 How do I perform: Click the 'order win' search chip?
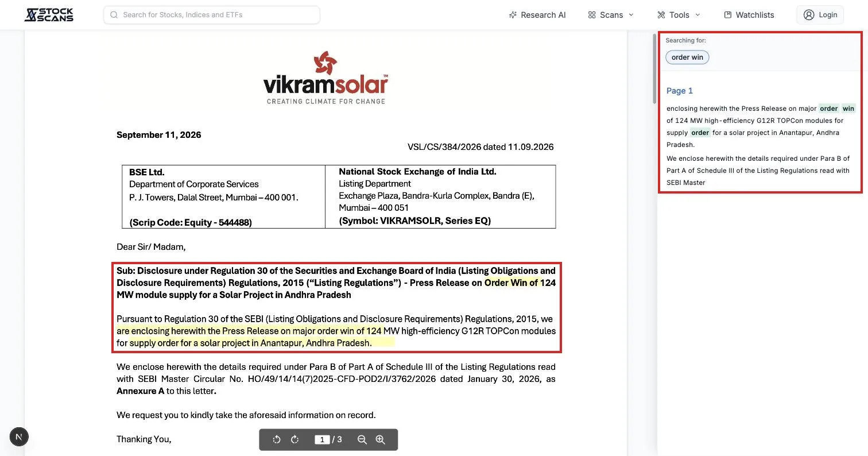pos(687,57)
